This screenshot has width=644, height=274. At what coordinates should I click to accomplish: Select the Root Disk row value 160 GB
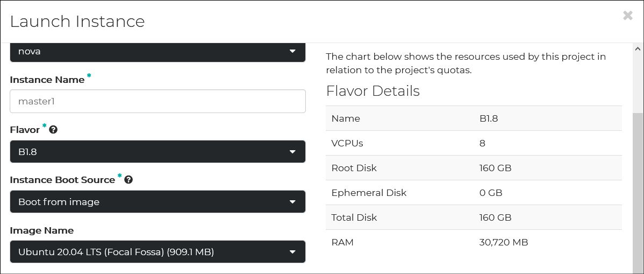tap(495, 168)
